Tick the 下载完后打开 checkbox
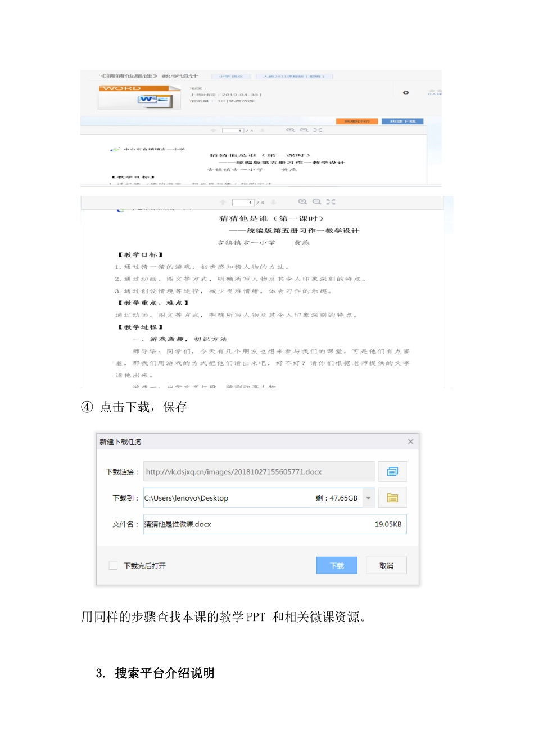Screen dimensions: 534x756 coord(113,565)
